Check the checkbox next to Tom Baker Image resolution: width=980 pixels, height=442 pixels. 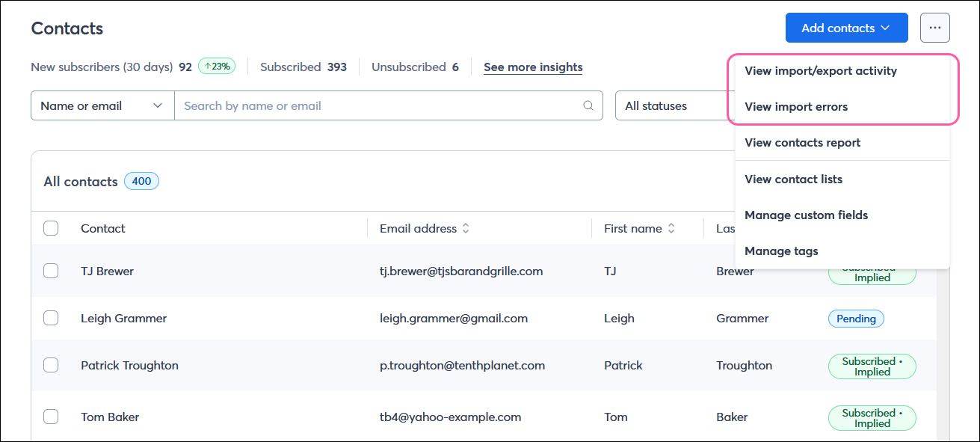(51, 417)
